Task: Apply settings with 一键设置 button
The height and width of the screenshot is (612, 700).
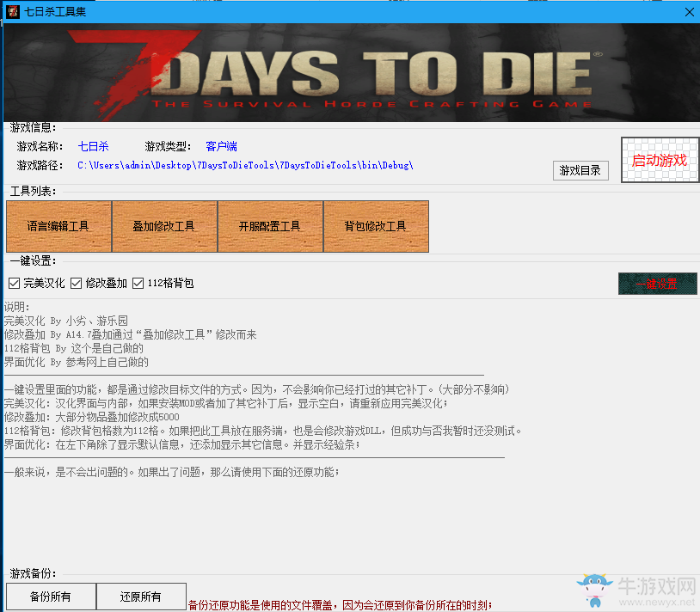Action: 657,284
